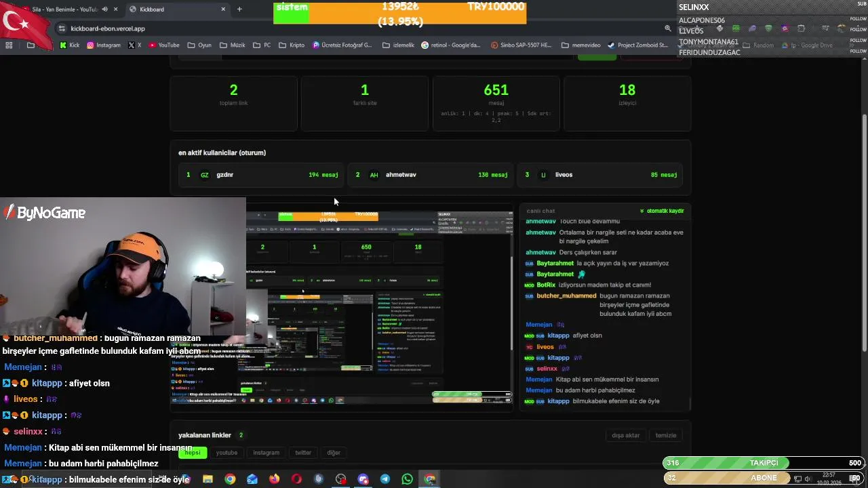This screenshot has height=488, width=868.
Task: Click the GZ avatar of gzdnr
Action: point(204,175)
